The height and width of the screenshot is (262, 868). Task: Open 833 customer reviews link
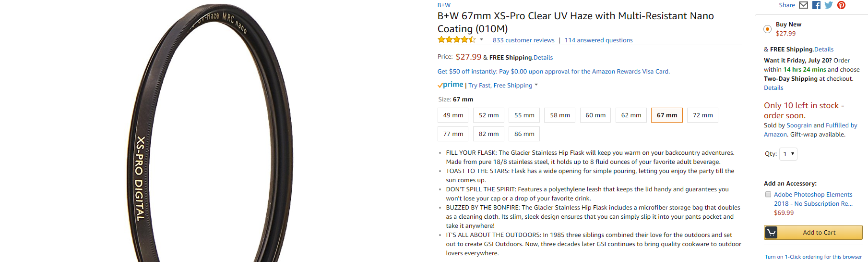[x=523, y=40]
